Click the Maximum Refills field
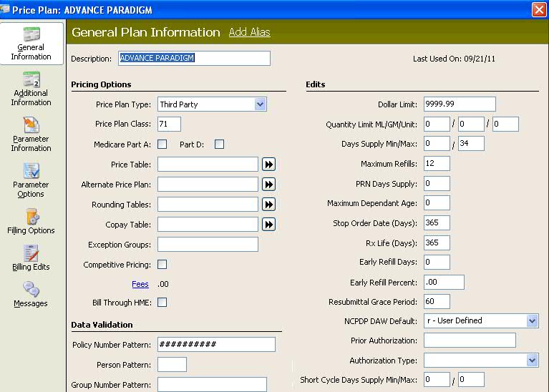This screenshot has height=392, width=549. coord(437,163)
